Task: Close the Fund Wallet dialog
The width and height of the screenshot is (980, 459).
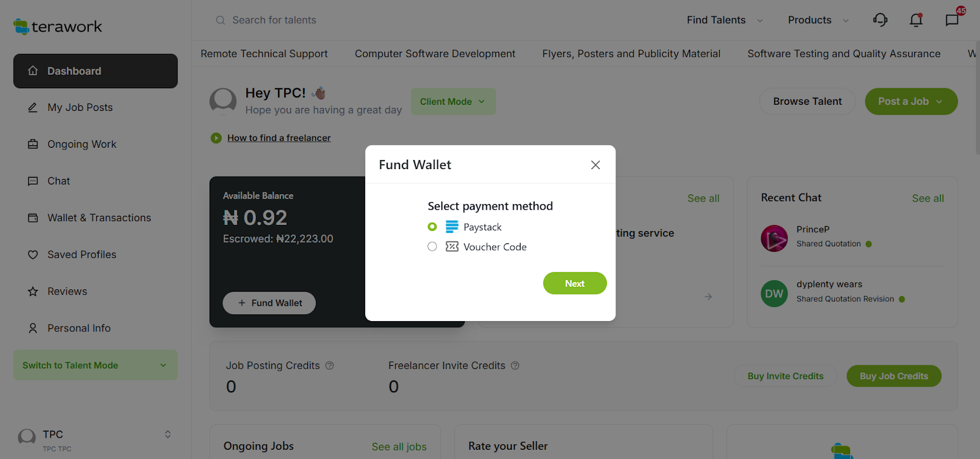Action: [595, 165]
